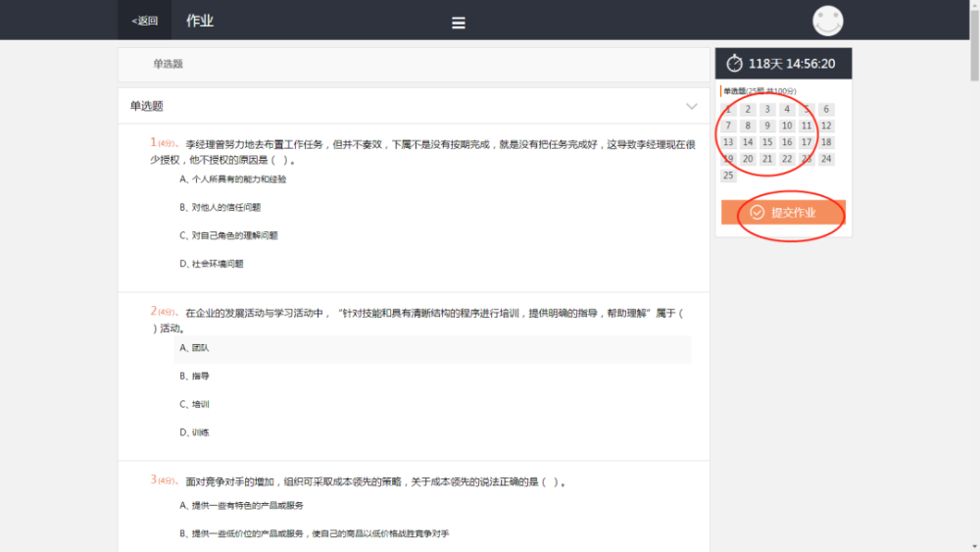This screenshot has height=552, width=980.
Task: Choose option B 对他人的信任问题
Action: pyautogui.click(x=220, y=208)
